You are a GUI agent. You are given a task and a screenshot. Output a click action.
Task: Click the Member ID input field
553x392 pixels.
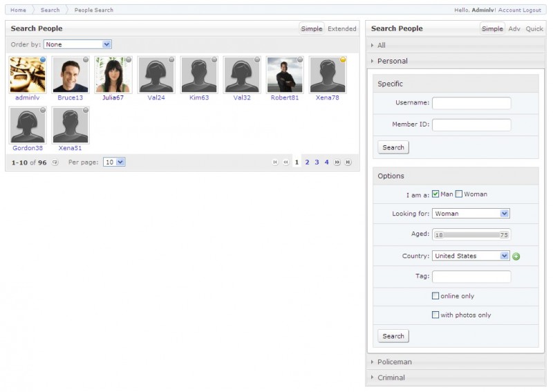(471, 124)
